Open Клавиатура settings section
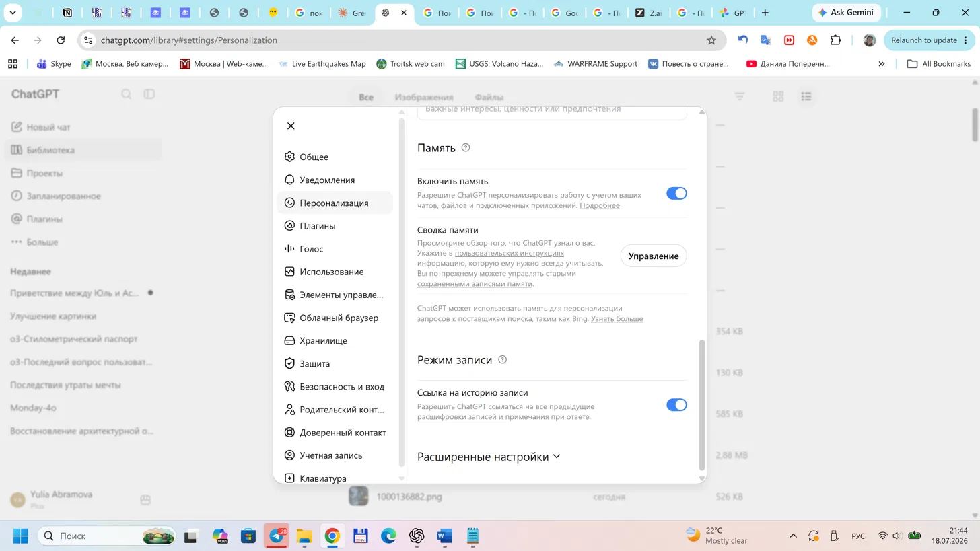Image resolution: width=980 pixels, height=551 pixels. [335, 478]
